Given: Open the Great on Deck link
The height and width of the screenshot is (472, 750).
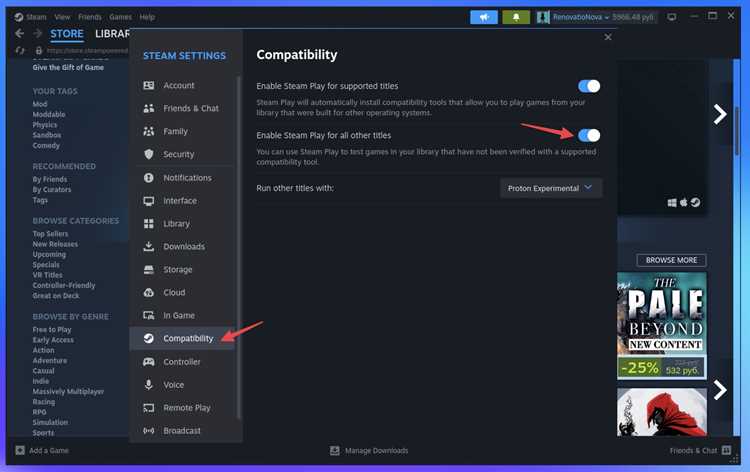Looking at the screenshot, I should point(56,296).
